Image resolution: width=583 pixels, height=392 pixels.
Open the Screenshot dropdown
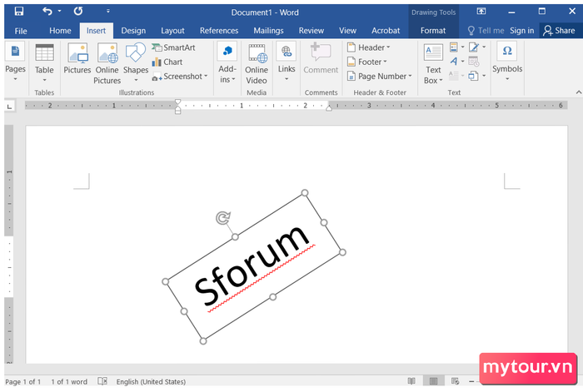pyautogui.click(x=180, y=77)
